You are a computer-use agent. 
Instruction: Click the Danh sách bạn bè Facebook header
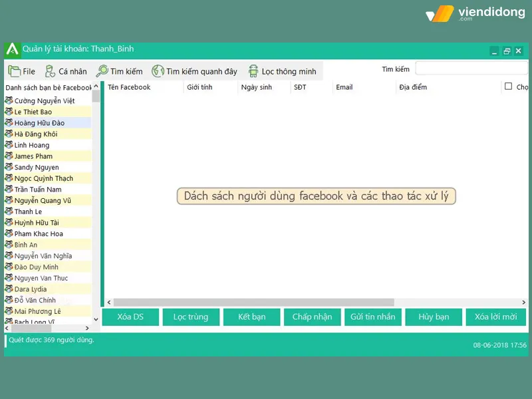click(x=48, y=88)
